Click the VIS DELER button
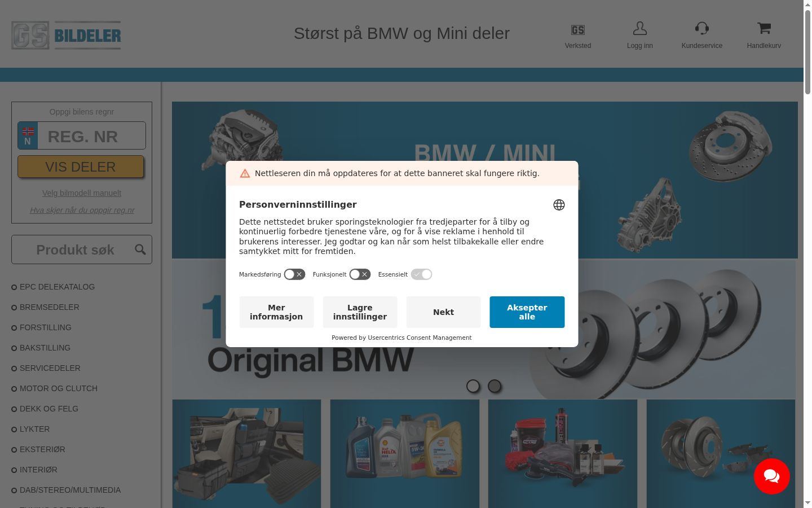This screenshot has height=508, width=812. (x=81, y=167)
